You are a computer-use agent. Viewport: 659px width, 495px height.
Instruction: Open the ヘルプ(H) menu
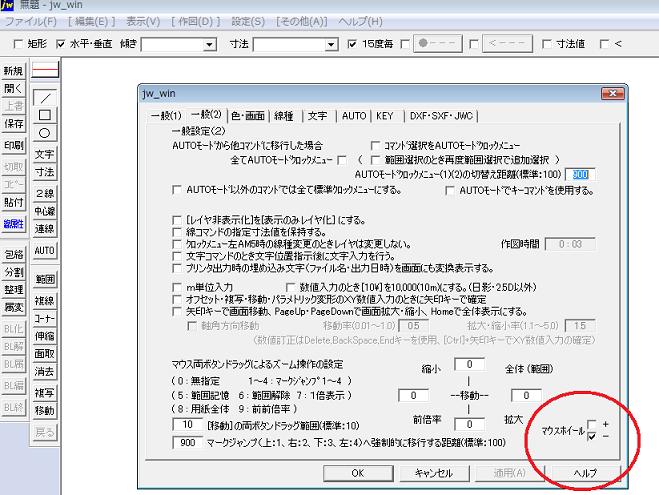coord(361,21)
